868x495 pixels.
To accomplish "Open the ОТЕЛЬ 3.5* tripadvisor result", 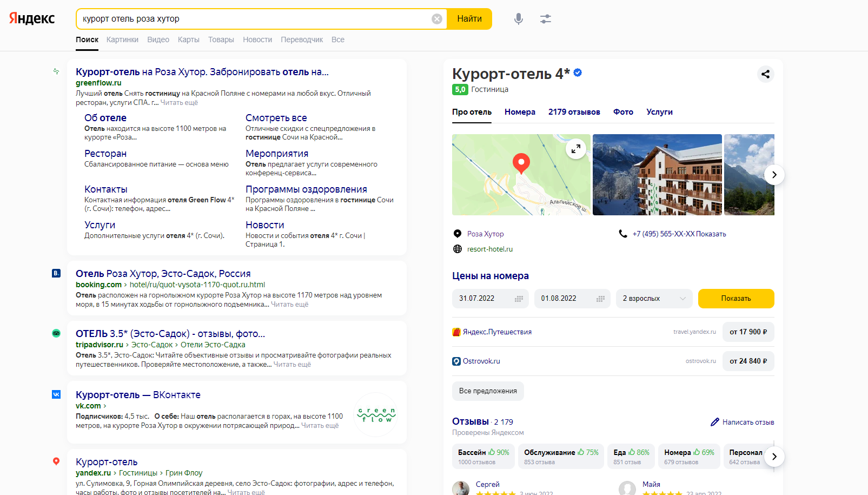I will [170, 334].
